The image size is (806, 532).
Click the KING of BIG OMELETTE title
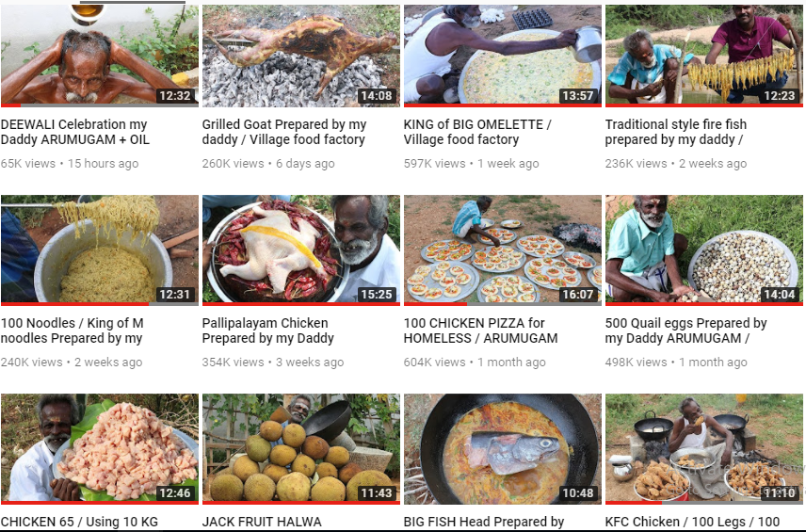477,132
